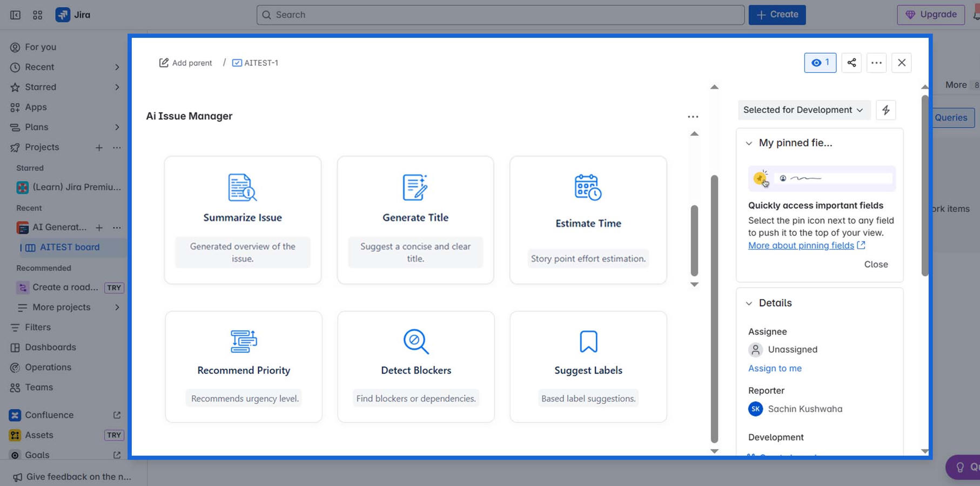This screenshot has width=980, height=486.
Task: Click the share icon in issue header
Action: (851, 63)
